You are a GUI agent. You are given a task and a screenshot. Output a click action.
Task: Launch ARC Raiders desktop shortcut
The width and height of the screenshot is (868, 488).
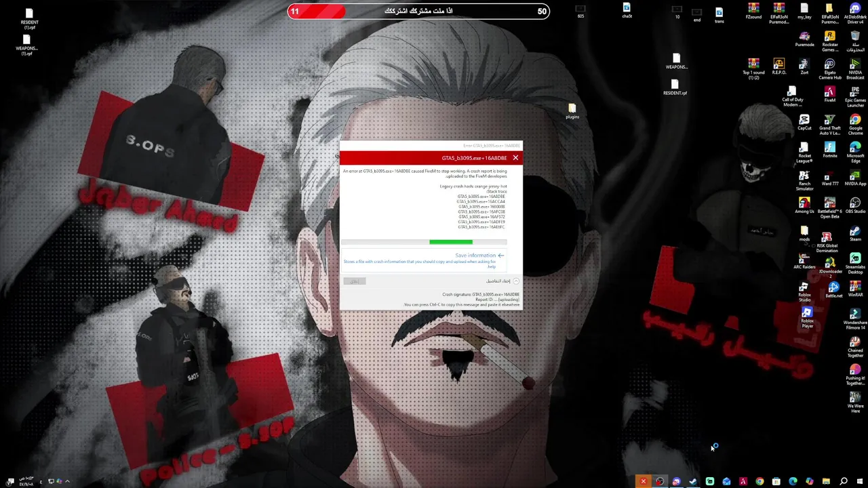click(x=804, y=261)
